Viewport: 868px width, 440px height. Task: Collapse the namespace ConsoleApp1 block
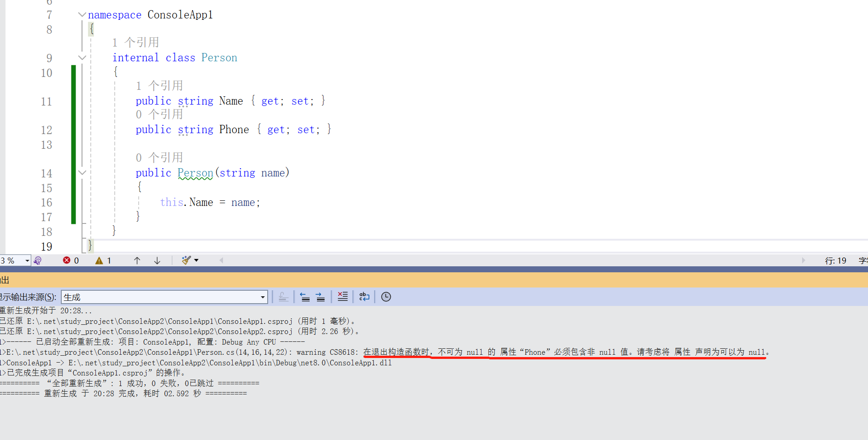pos(82,15)
